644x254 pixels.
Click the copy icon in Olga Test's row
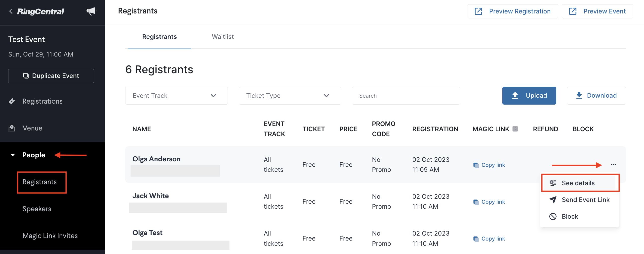point(476,239)
